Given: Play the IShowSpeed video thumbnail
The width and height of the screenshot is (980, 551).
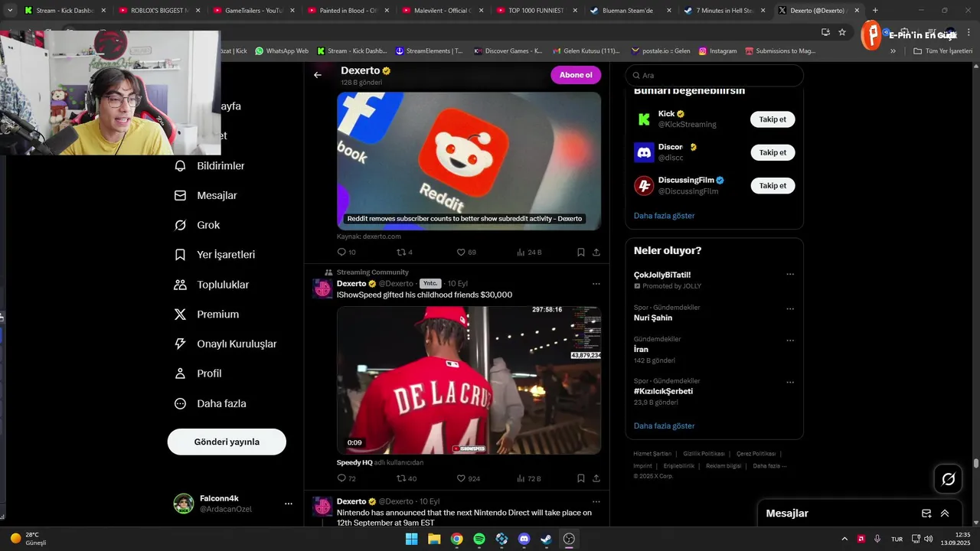Looking at the screenshot, I should tap(469, 380).
